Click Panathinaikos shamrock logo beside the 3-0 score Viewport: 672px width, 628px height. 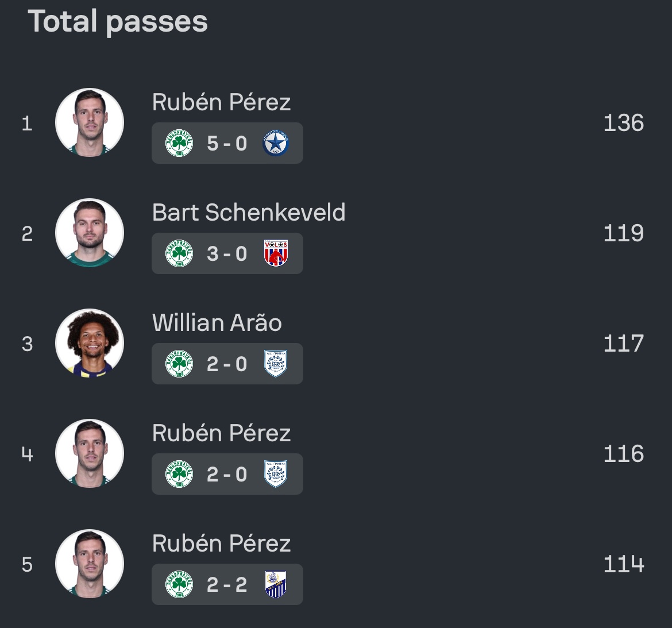(x=179, y=253)
